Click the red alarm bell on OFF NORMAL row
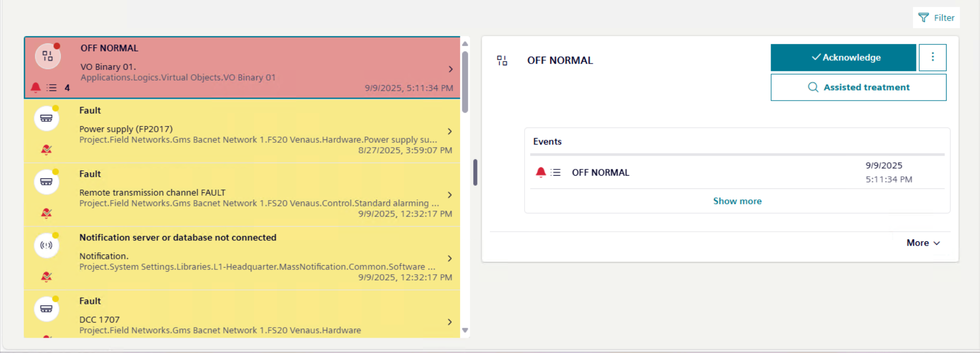 click(35, 87)
